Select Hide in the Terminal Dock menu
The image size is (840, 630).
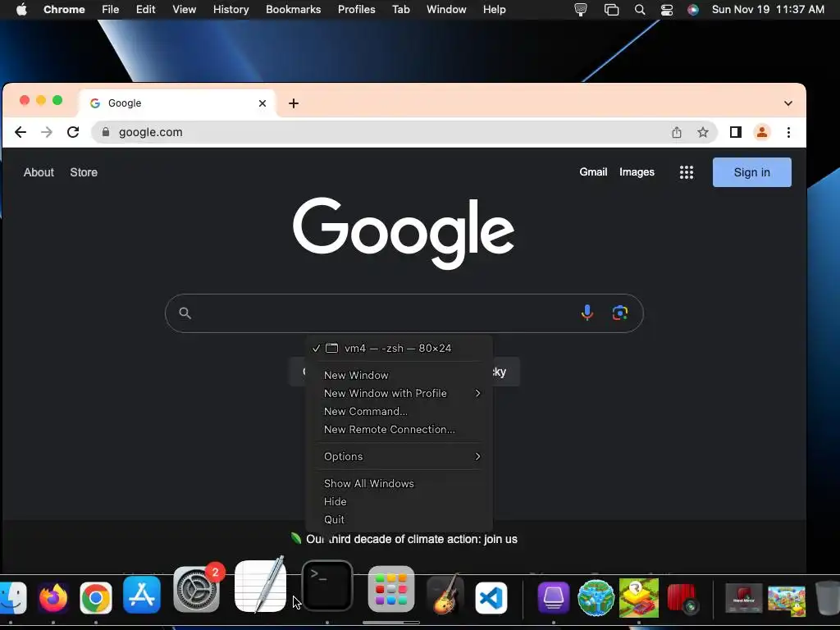(399, 501)
